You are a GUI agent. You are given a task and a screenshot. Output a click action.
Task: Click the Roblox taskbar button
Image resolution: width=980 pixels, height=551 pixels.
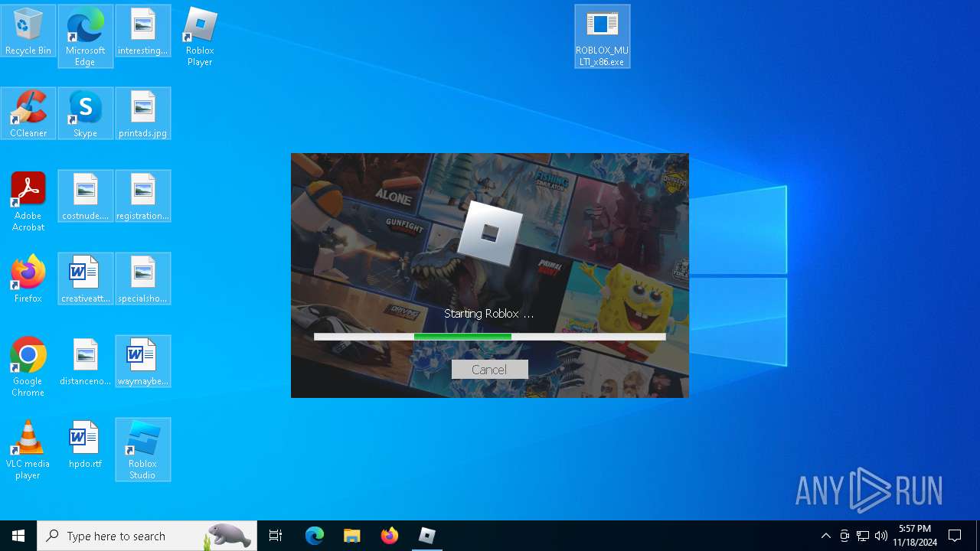pyautogui.click(x=427, y=536)
